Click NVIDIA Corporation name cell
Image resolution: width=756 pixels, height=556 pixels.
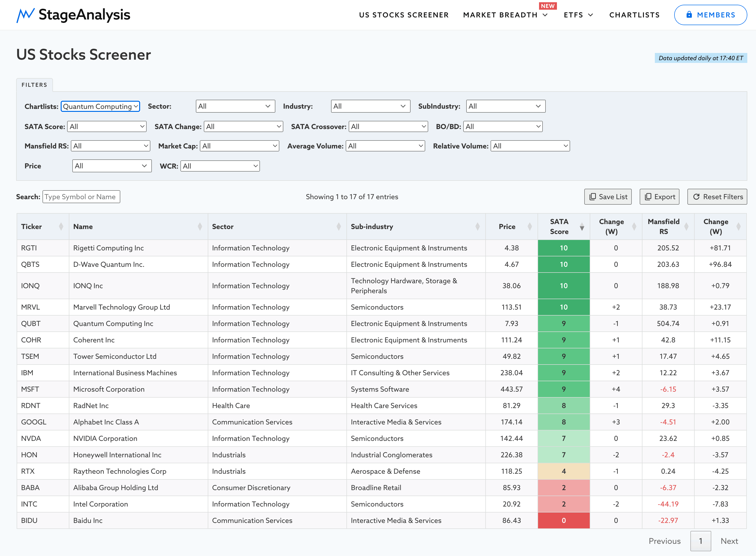pos(139,439)
